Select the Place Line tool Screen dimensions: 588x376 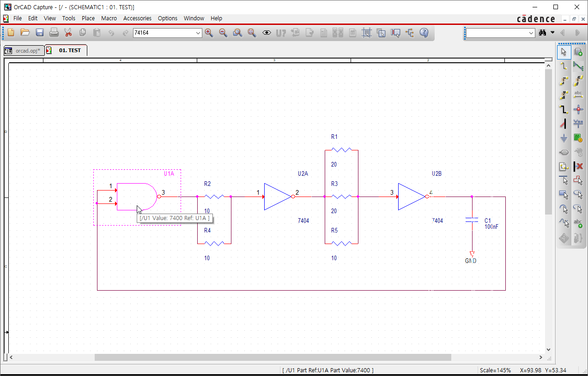[x=564, y=181]
